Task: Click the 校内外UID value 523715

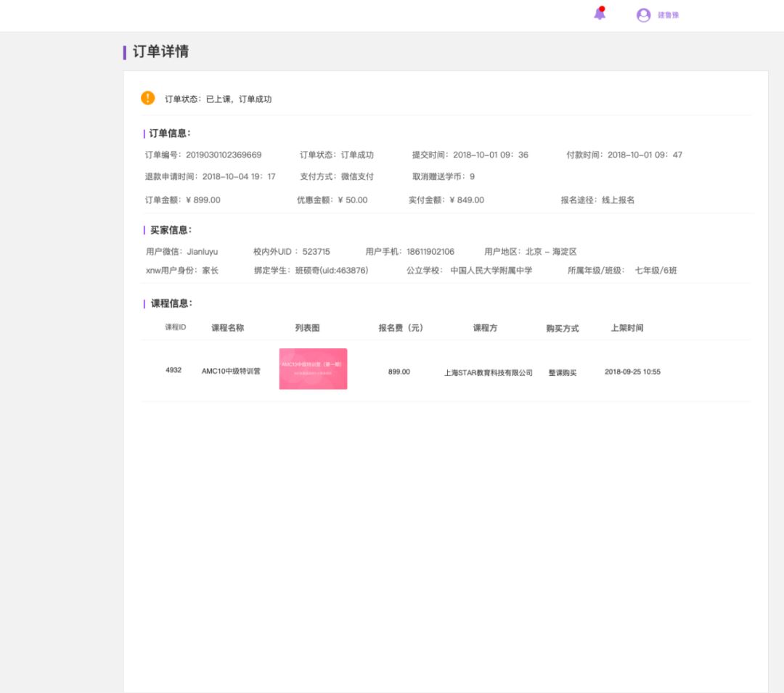Action: (316, 252)
